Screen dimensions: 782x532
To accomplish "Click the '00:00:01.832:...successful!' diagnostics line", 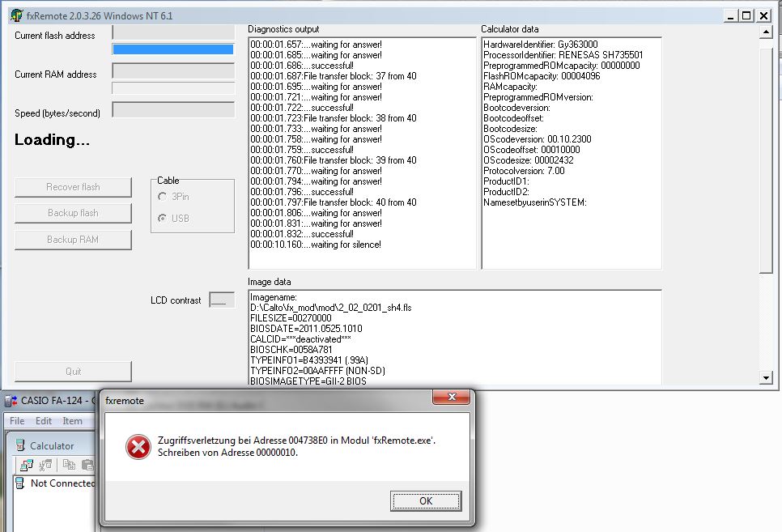I will (x=302, y=234).
